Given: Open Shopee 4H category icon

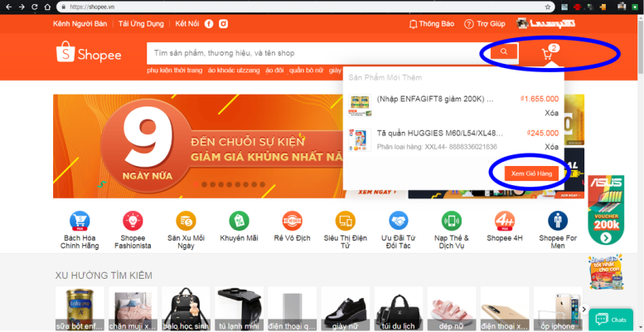Looking at the screenshot, I should (x=505, y=221).
